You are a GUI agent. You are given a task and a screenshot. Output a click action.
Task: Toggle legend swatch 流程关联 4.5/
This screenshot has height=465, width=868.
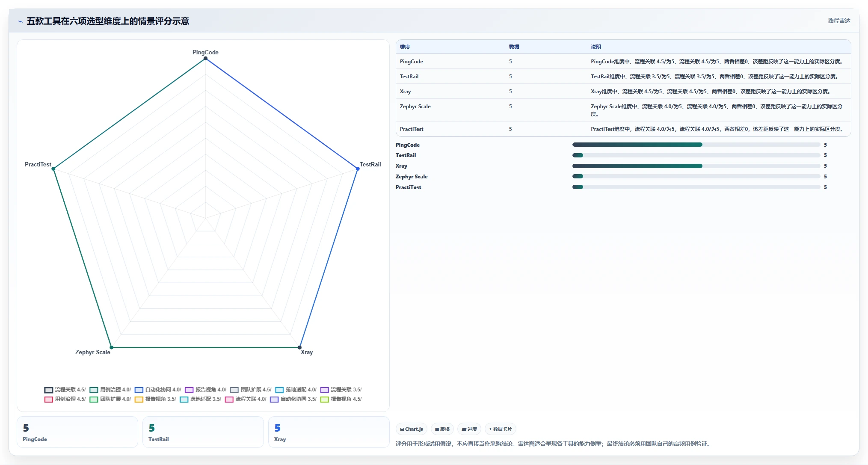[x=48, y=390]
